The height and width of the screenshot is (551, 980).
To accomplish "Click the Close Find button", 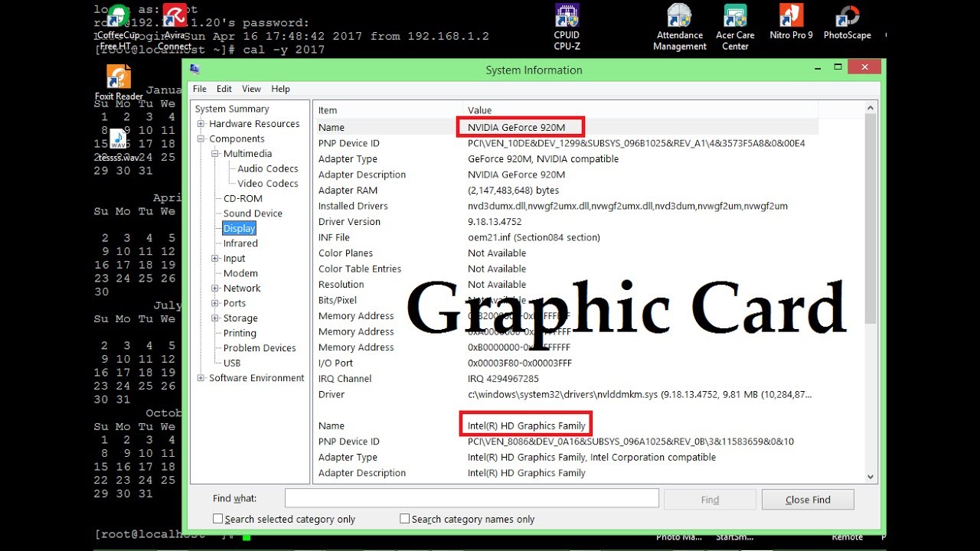I will pos(808,500).
